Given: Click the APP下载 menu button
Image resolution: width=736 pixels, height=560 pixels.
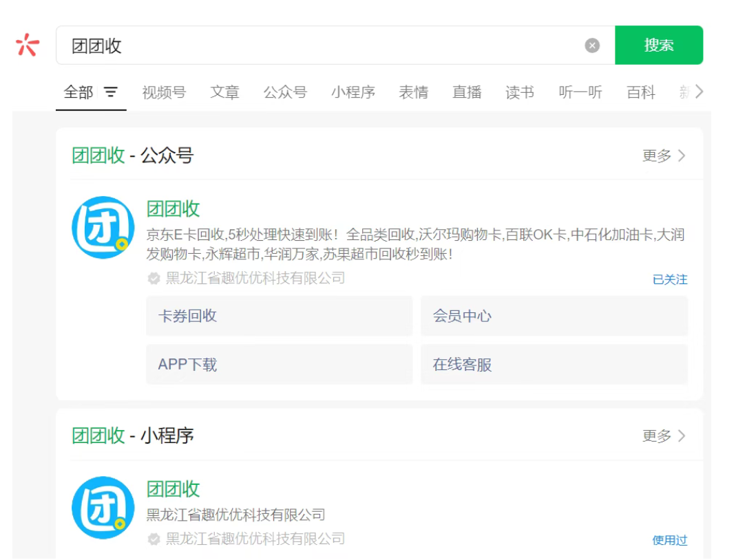Looking at the screenshot, I should (x=279, y=364).
